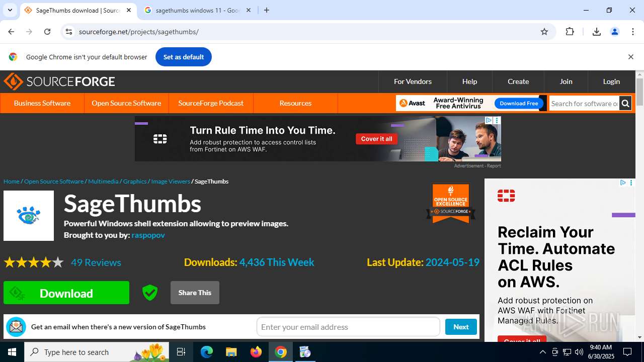644x362 pixels.
Task: Click the green Download button
Action: coord(66,293)
